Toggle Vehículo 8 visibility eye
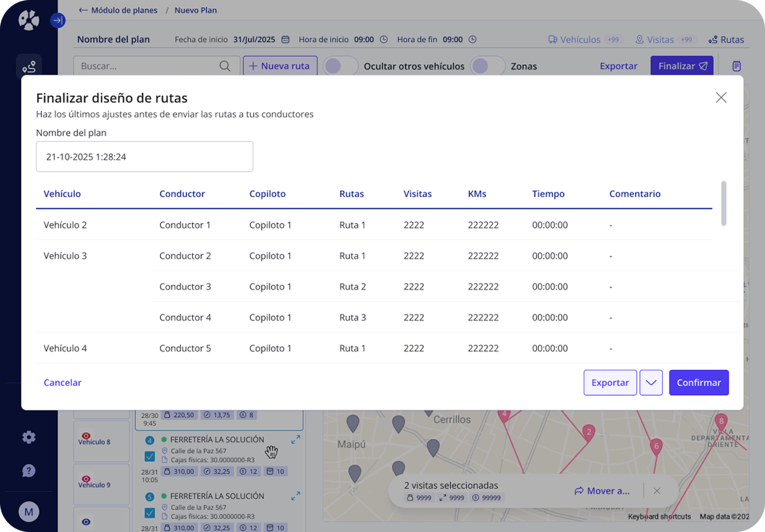Image resolution: width=765 pixels, height=532 pixels. pos(86,435)
